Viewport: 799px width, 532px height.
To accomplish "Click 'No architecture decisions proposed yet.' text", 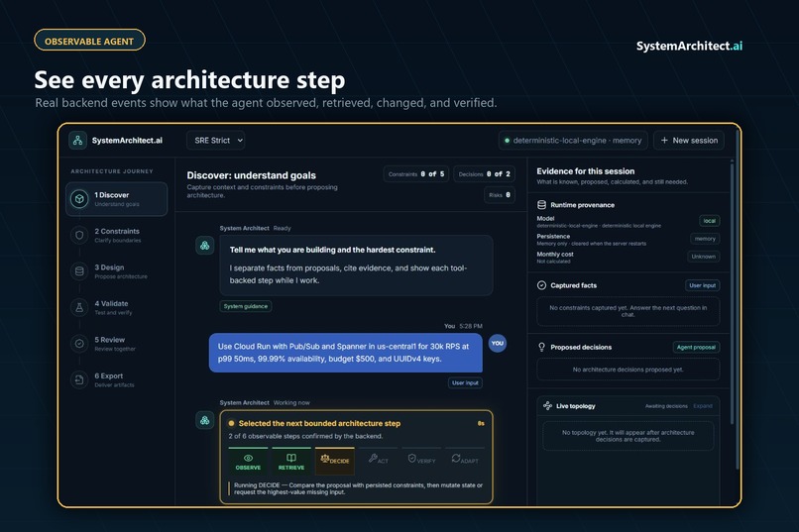I will 628,370.
